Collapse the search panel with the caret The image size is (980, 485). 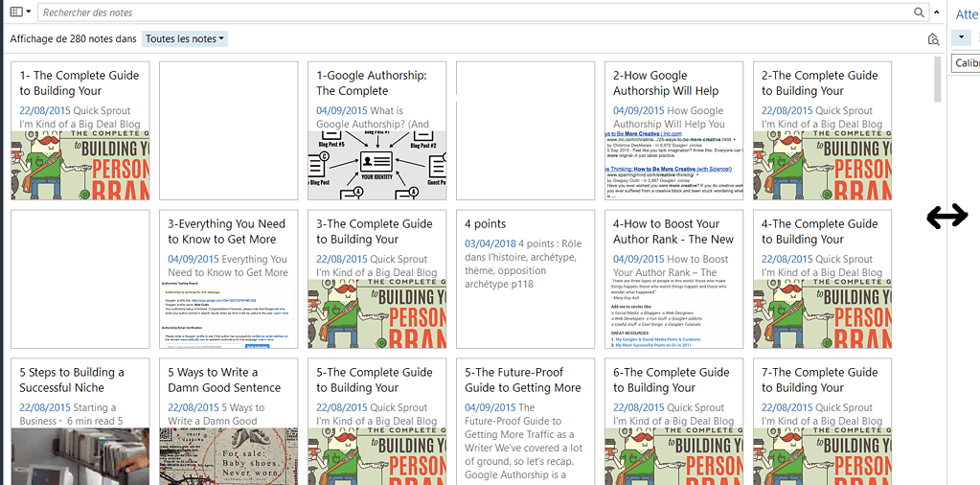937,12
